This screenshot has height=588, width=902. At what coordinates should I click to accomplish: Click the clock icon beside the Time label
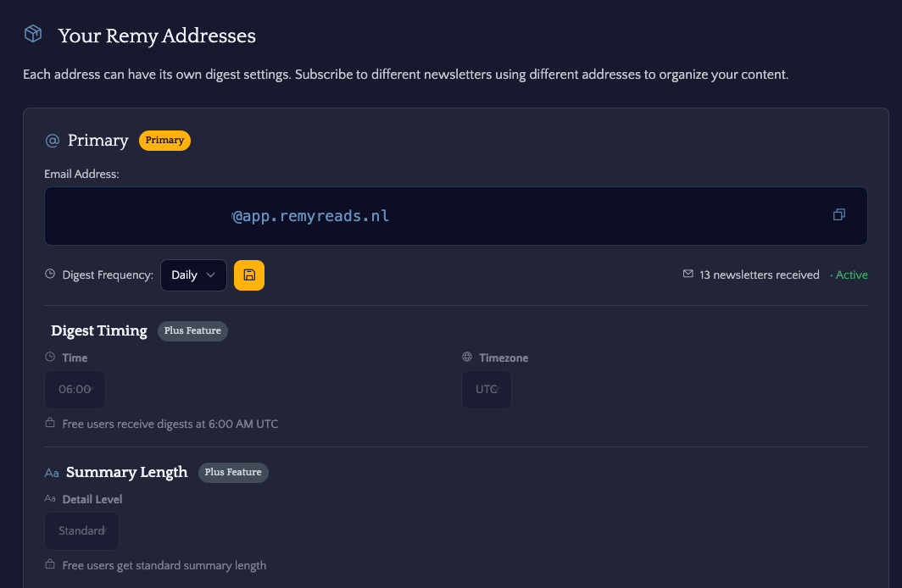[x=50, y=358]
